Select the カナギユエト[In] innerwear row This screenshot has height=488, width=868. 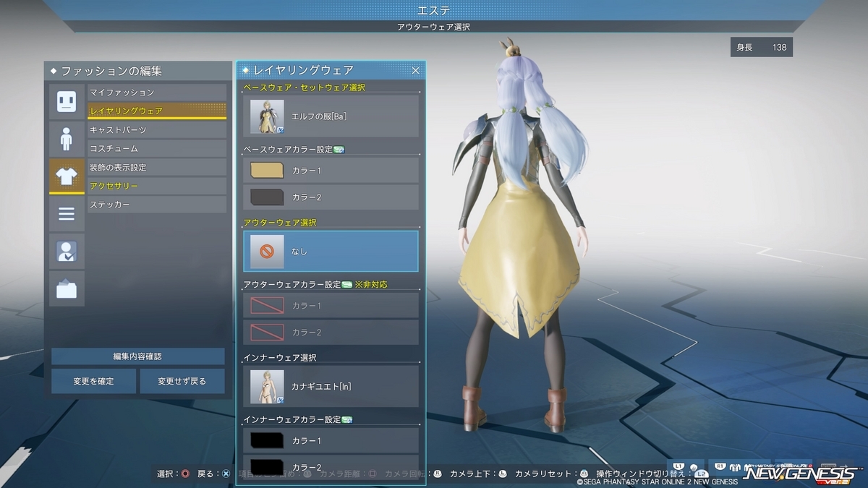pos(331,386)
